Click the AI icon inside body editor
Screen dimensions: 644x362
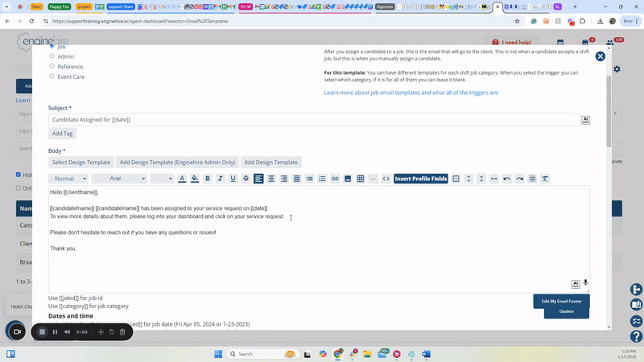576,284
